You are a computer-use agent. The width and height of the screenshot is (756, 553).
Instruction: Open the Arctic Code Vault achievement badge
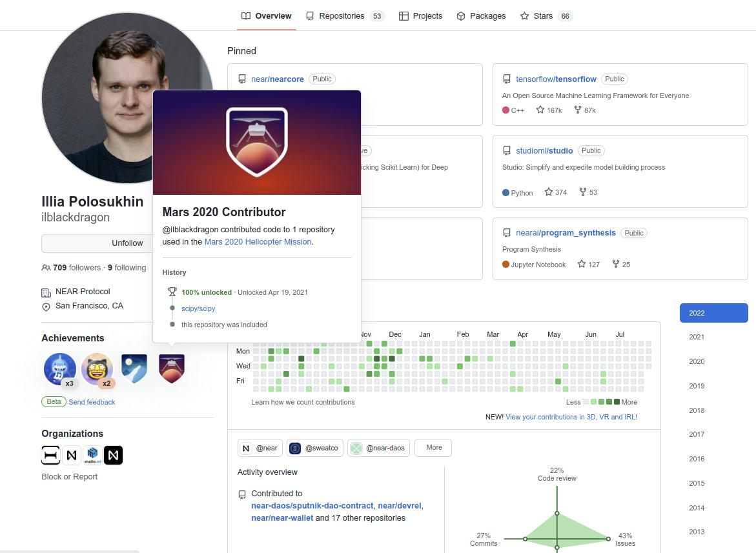(134, 369)
